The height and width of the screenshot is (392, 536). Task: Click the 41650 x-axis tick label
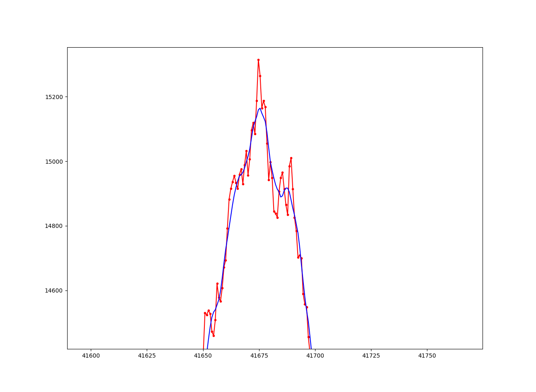(202, 356)
